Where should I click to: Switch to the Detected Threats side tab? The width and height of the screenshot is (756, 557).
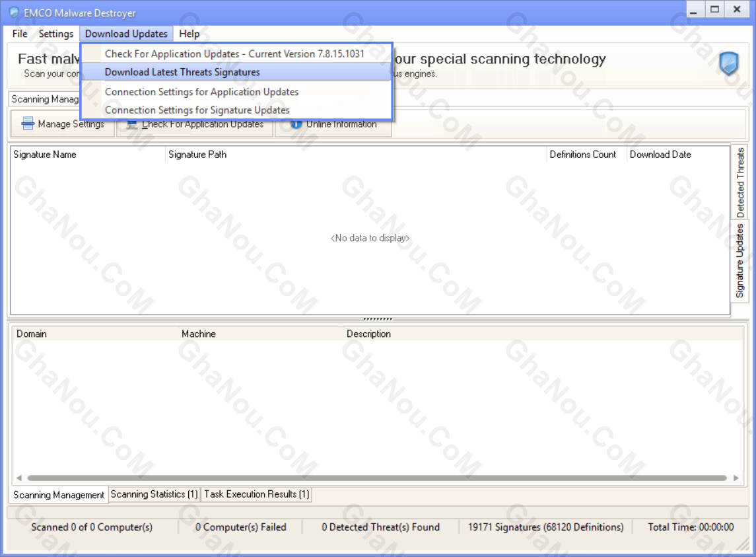point(739,182)
